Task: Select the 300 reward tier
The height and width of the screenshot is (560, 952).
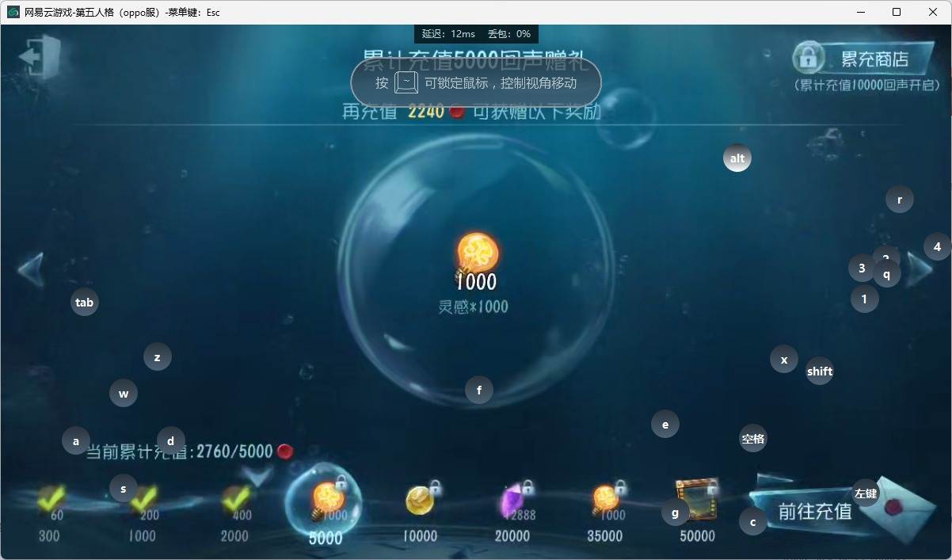Action: [50, 512]
